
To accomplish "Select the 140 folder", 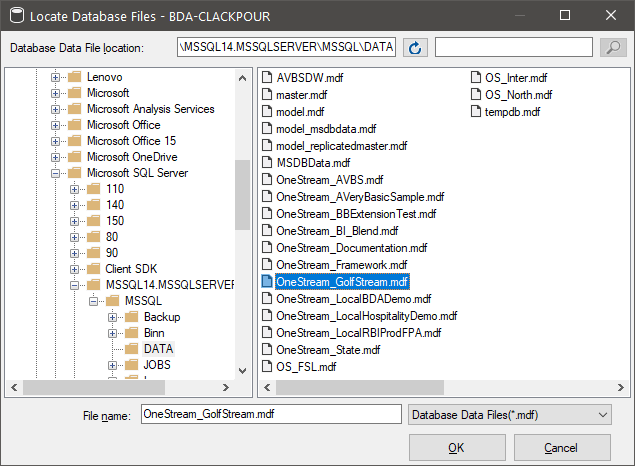I will [x=115, y=205].
